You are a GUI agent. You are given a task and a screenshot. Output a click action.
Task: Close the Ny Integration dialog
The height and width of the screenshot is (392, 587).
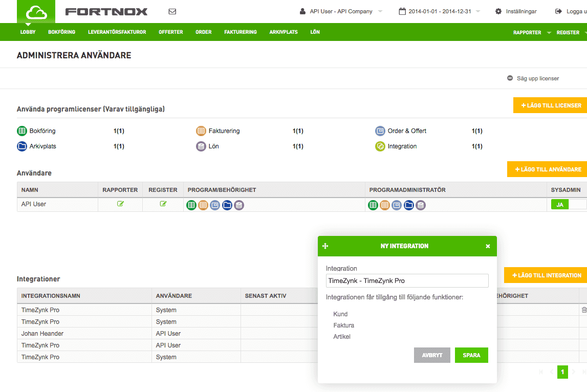488,246
